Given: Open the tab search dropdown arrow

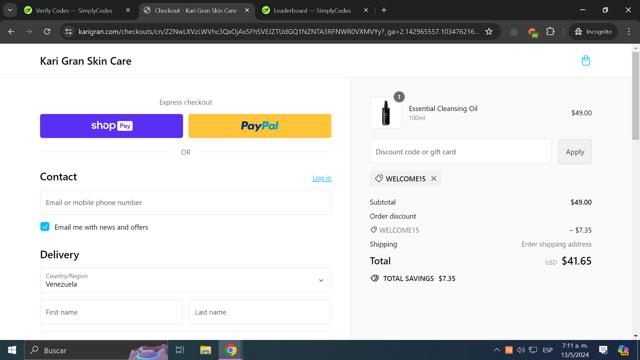Looking at the screenshot, I should [x=10, y=10].
